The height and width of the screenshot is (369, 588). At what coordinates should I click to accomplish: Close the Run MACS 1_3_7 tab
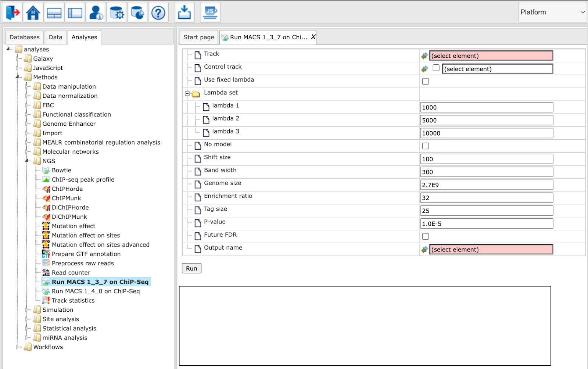click(313, 37)
